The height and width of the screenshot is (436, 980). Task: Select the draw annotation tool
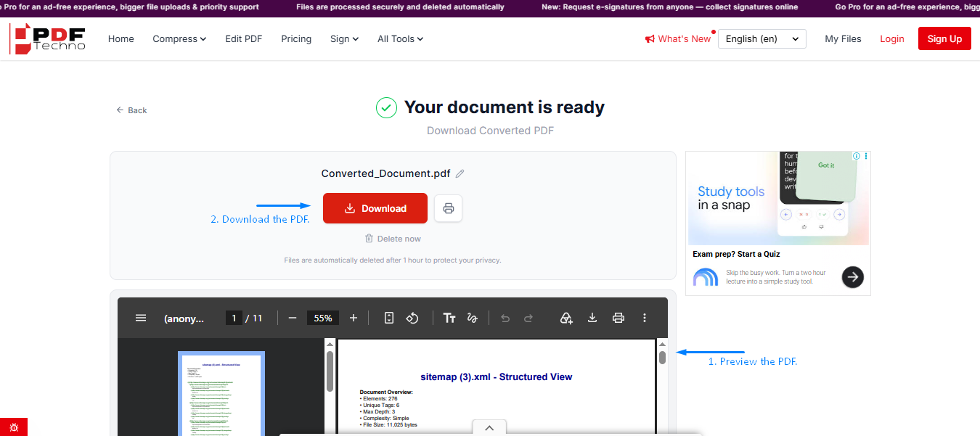pos(473,318)
